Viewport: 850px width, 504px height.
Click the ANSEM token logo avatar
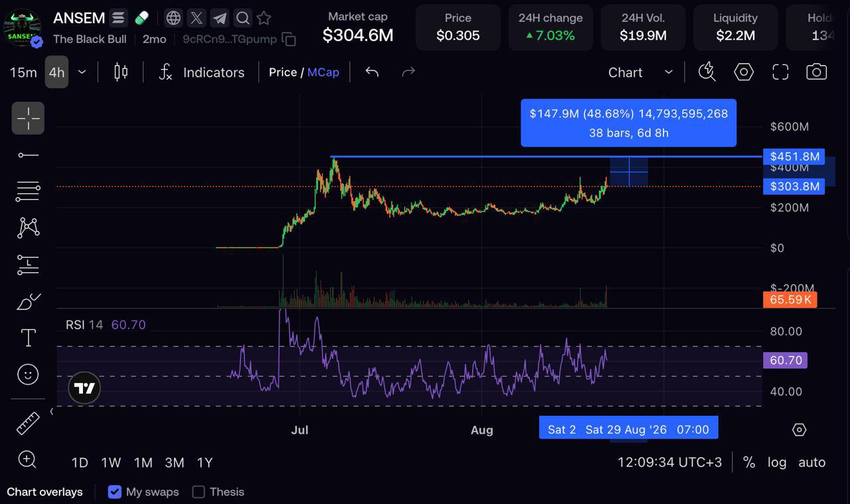(x=22, y=29)
